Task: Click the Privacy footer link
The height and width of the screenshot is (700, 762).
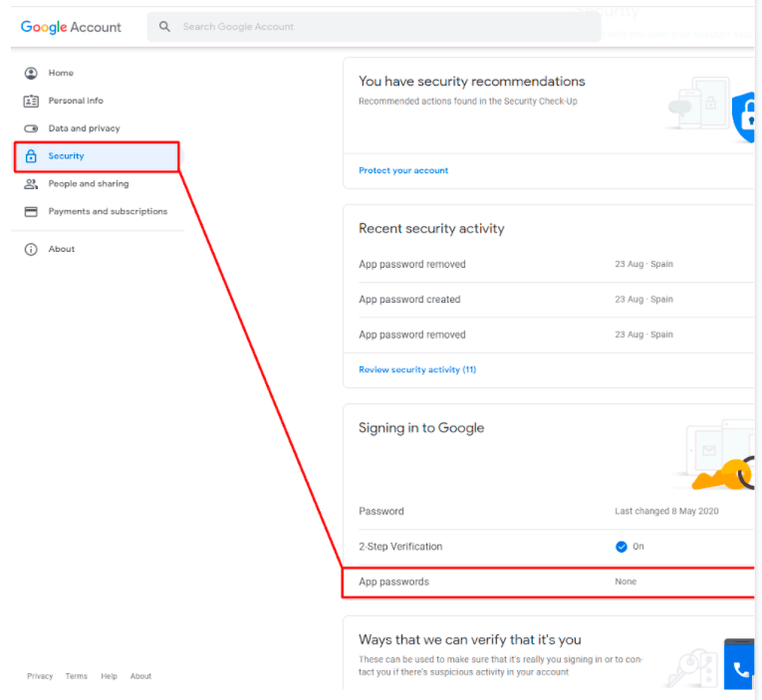Action: [40, 676]
